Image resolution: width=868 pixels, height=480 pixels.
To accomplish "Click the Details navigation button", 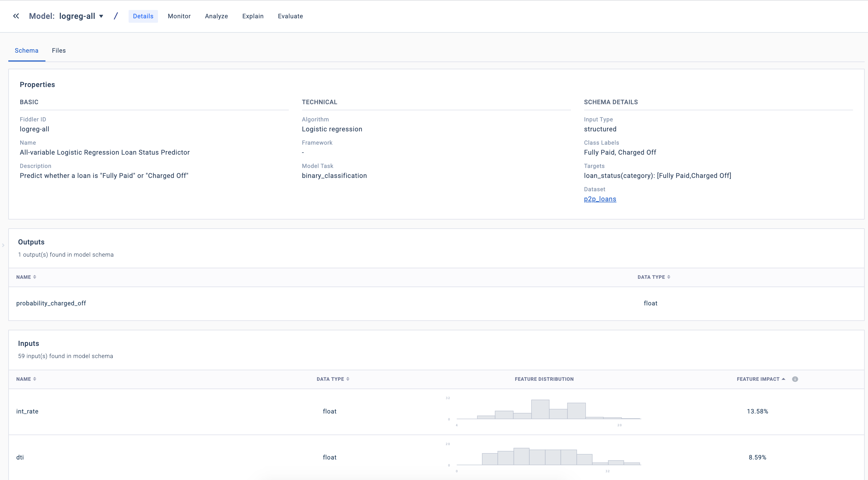I will [x=143, y=16].
